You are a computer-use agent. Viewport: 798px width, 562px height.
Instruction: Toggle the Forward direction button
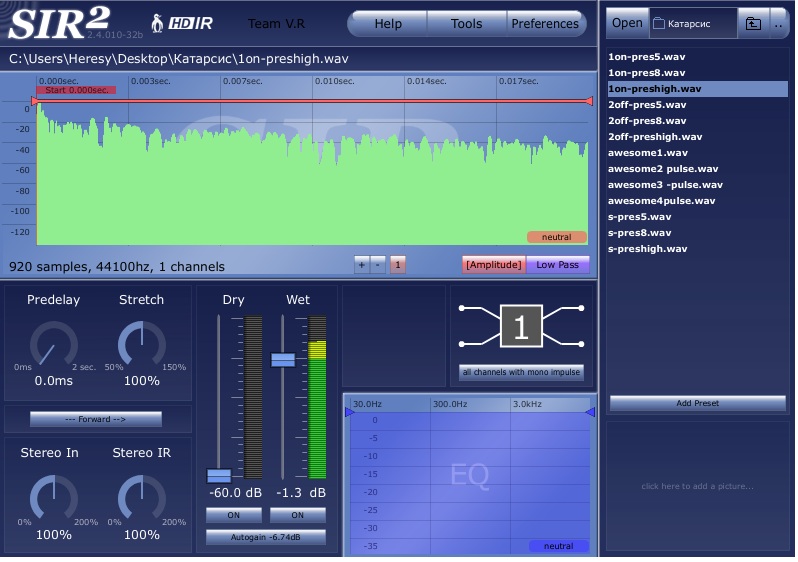pos(96,419)
